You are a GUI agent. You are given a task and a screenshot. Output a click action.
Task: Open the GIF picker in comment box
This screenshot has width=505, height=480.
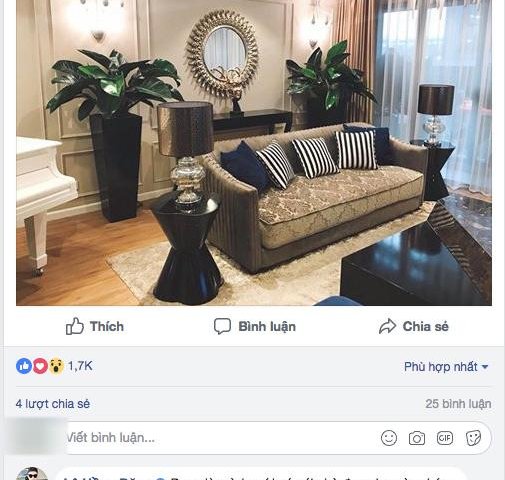[x=445, y=438]
